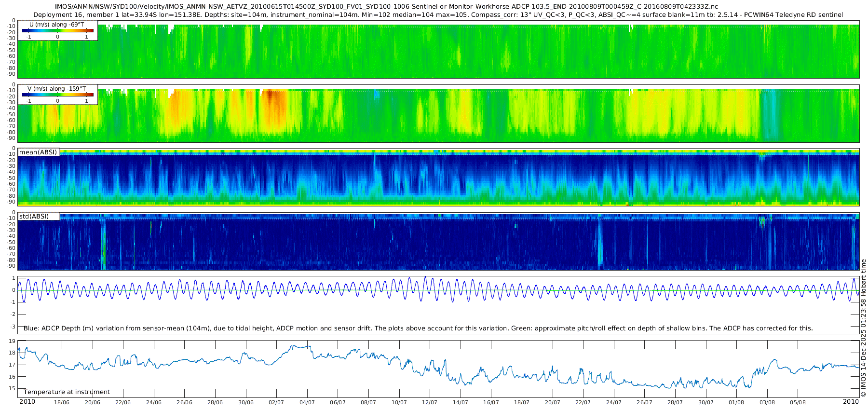Select the std(ABSI) panel label
The image size is (868, 410).
coord(34,217)
